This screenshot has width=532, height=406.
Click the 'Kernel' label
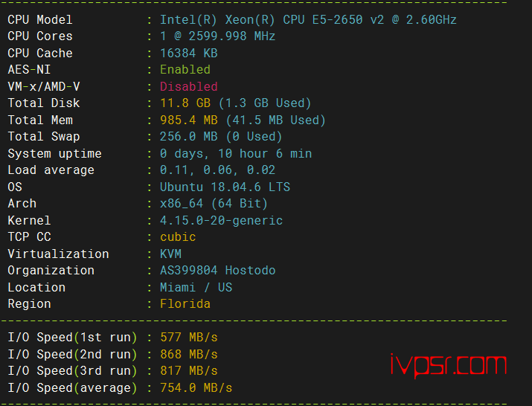click(29, 220)
